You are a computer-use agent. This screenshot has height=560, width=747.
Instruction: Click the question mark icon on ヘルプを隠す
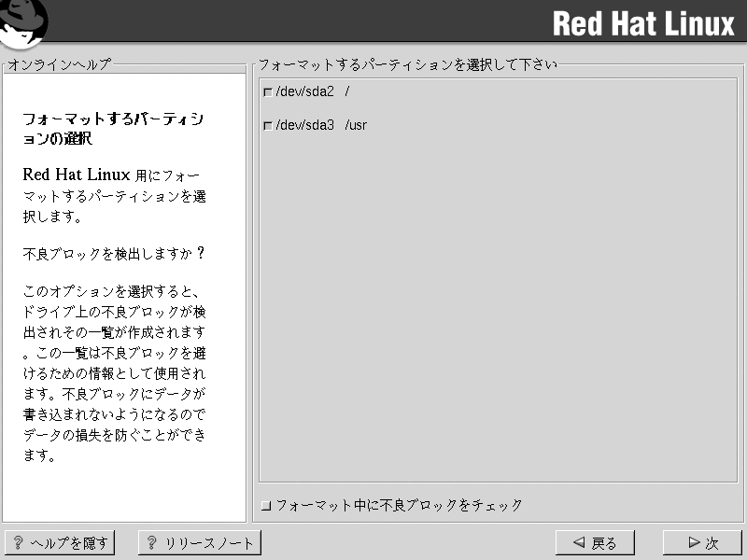coord(18,543)
